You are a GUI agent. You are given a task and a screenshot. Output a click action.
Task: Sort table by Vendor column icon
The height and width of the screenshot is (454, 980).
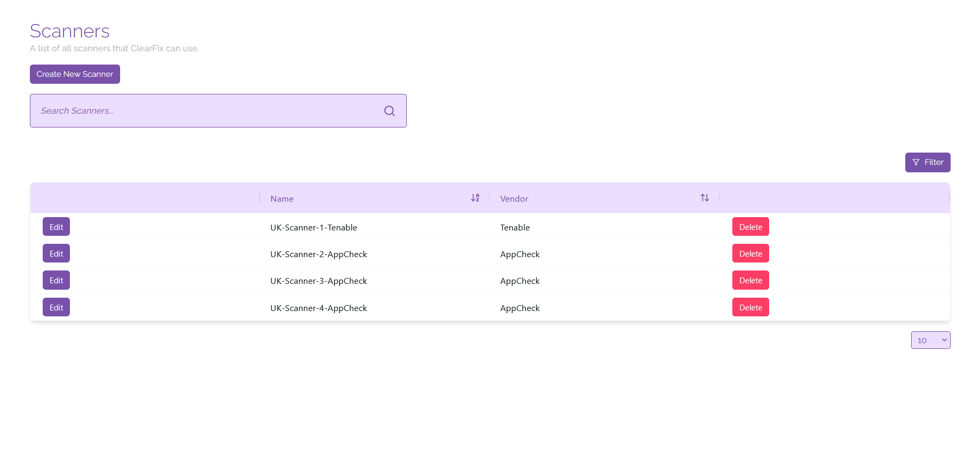705,198
